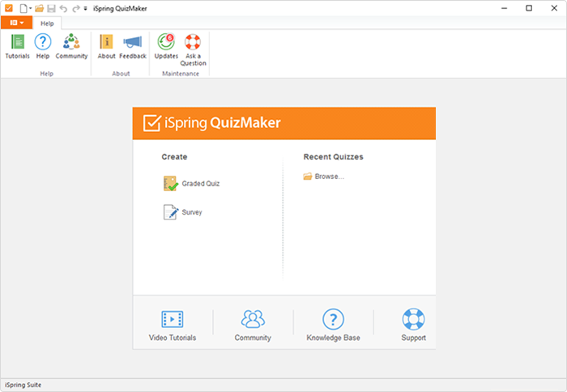Open the Knowledge Base
This screenshot has width=567, height=392.
click(x=333, y=325)
